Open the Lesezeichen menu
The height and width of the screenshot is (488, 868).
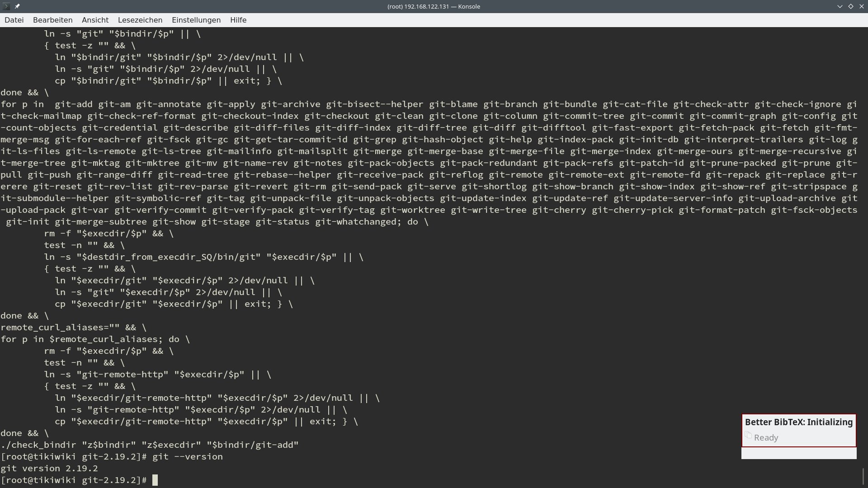pos(140,20)
